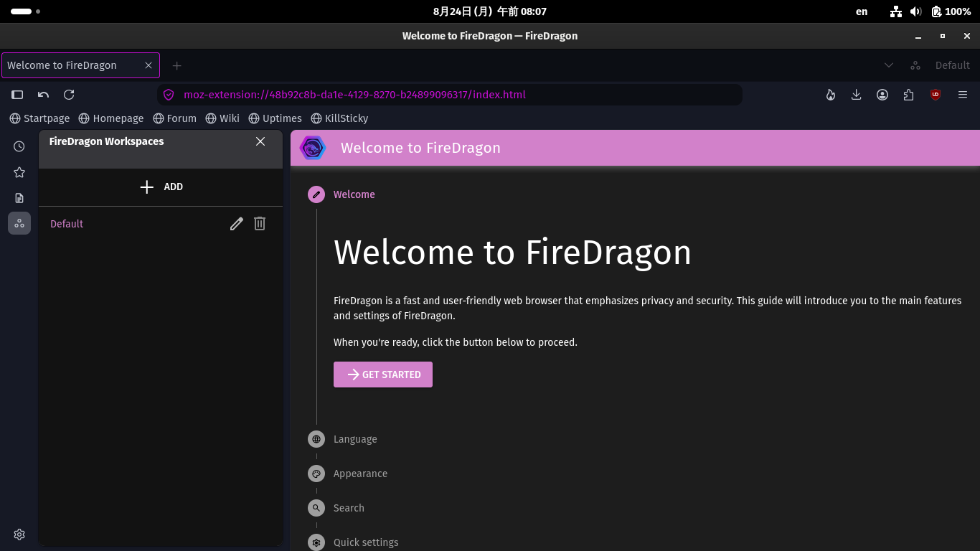Click the Quick settings step gear icon

(316, 542)
